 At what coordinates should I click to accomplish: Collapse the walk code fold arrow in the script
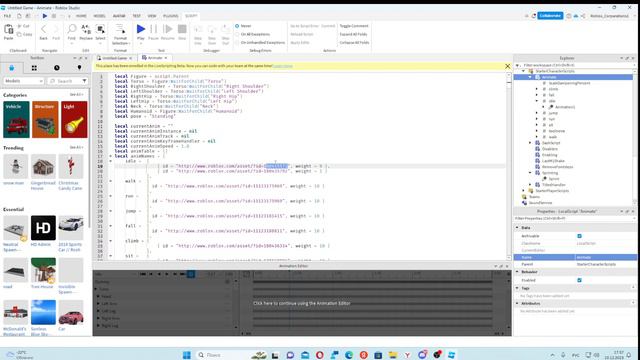pyautogui.click(x=111, y=181)
